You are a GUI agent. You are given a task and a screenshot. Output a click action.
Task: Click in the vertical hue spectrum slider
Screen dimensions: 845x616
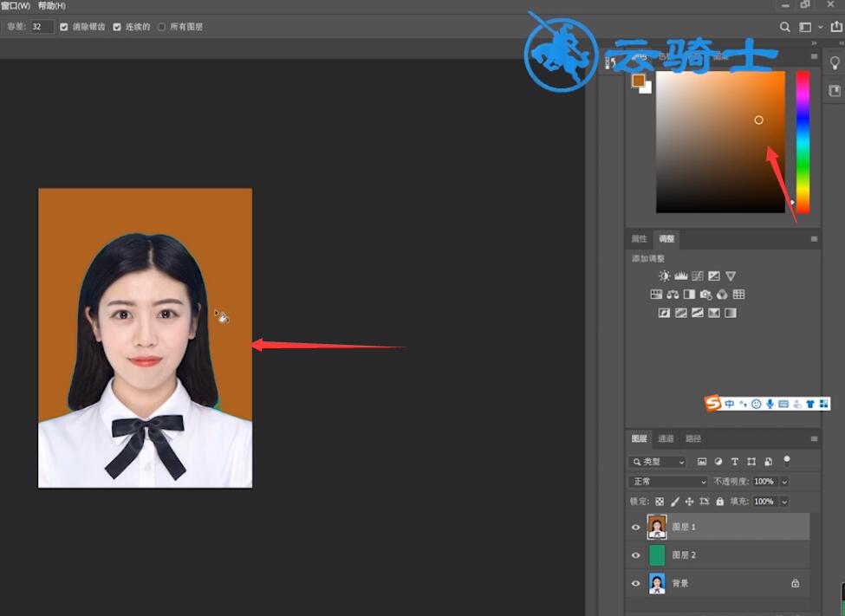pyautogui.click(x=803, y=142)
